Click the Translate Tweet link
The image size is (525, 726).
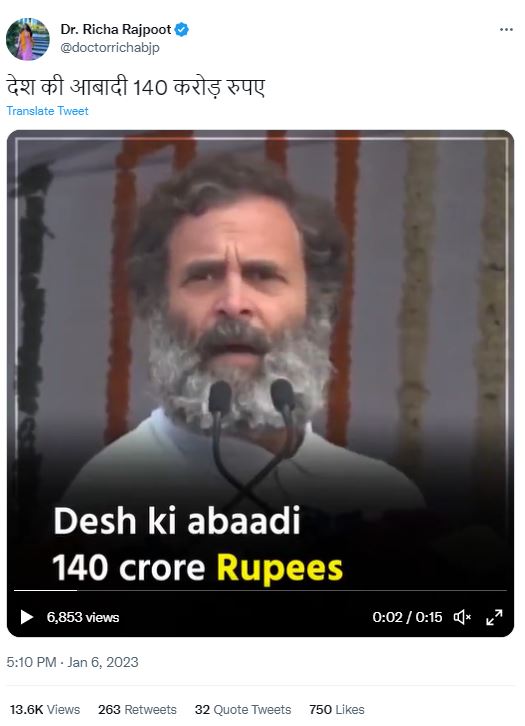pyautogui.click(x=47, y=111)
